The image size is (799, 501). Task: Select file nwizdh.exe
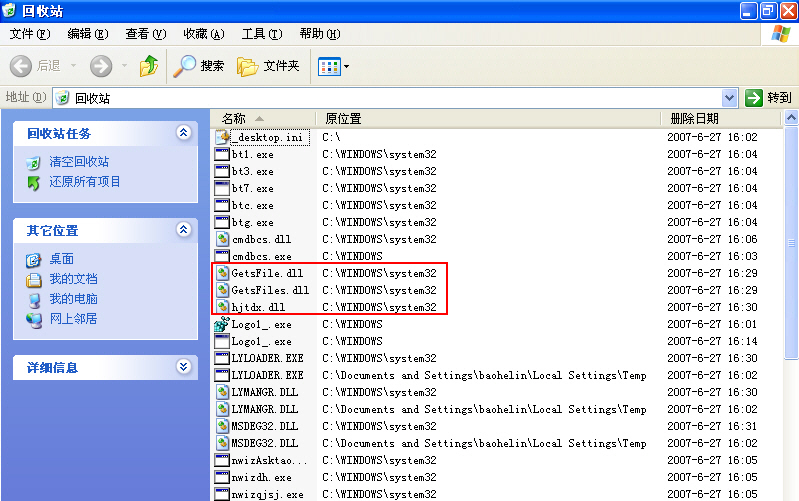[x=261, y=477]
